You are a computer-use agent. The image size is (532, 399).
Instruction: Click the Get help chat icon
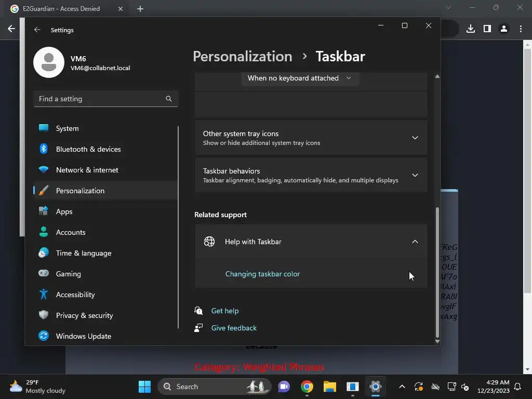198,311
